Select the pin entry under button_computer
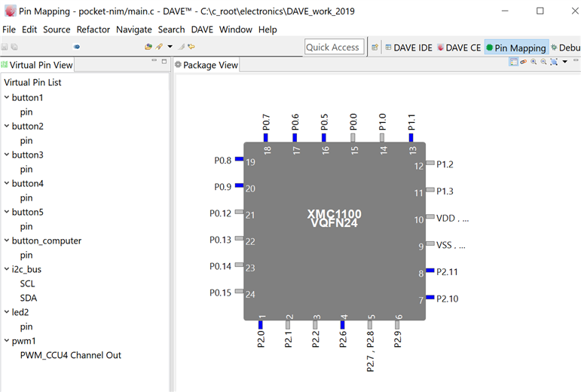The width and height of the screenshot is (581, 392). [x=26, y=255]
